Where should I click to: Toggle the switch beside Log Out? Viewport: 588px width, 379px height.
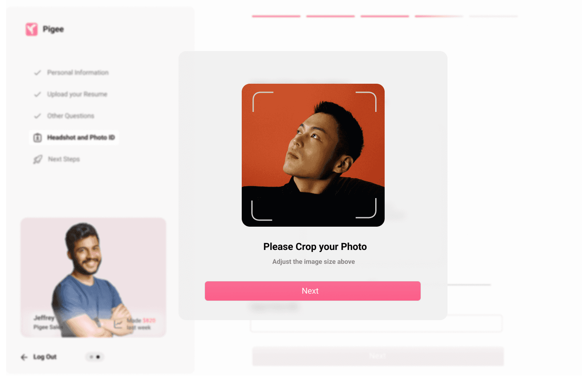click(x=95, y=357)
